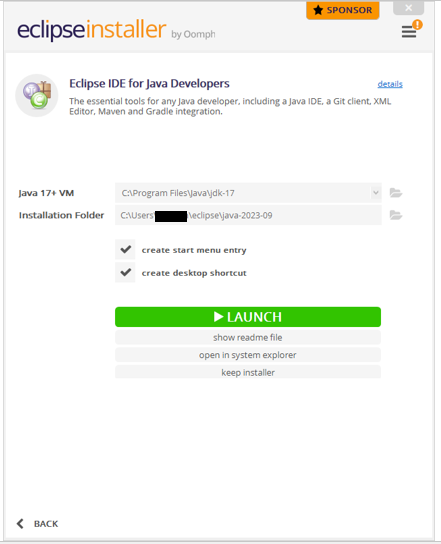Expand the Java 17+ VM dropdown arrow
This screenshot has height=544, width=441.
pyautogui.click(x=375, y=193)
